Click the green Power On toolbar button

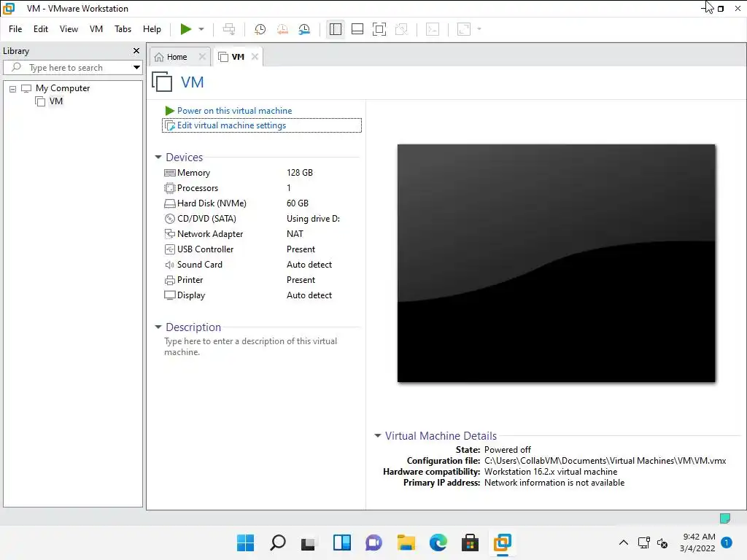click(x=186, y=29)
